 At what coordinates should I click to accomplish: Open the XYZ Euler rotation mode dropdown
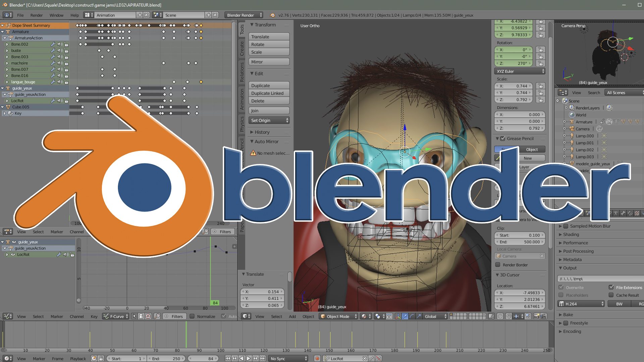[x=520, y=71]
